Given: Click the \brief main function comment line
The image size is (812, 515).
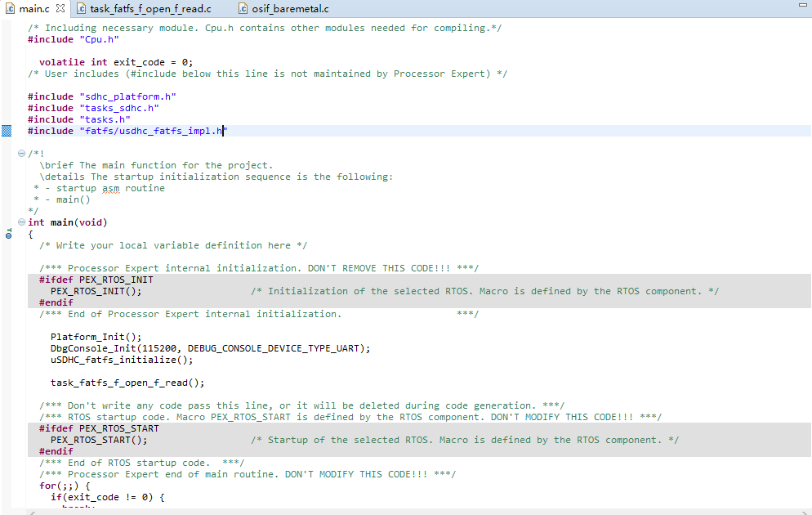Looking at the screenshot, I should pyautogui.click(x=156, y=165).
